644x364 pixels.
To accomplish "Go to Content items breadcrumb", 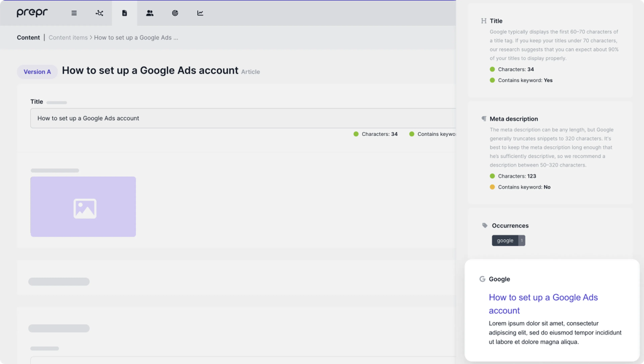I will pyautogui.click(x=68, y=38).
